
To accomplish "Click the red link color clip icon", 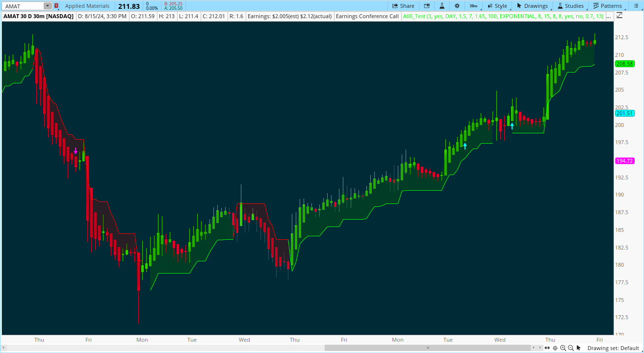I will (x=56, y=6).
